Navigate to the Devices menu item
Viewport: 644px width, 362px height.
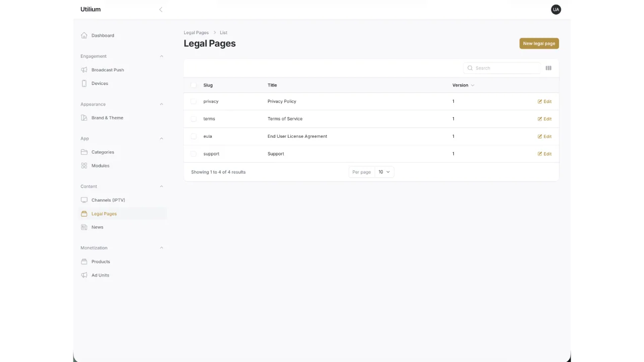pos(122,83)
